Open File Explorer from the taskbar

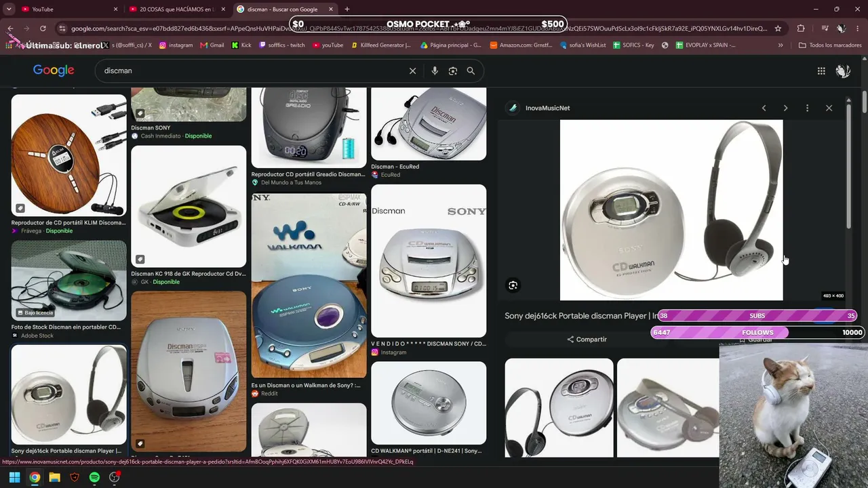coord(54,477)
